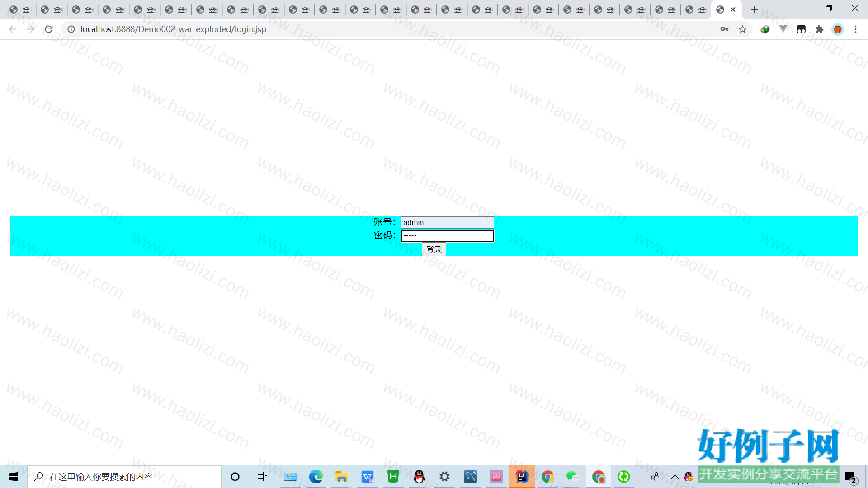Image resolution: width=868 pixels, height=488 pixels.
Task: Submit the form with the 登录 button
Action: click(x=434, y=249)
